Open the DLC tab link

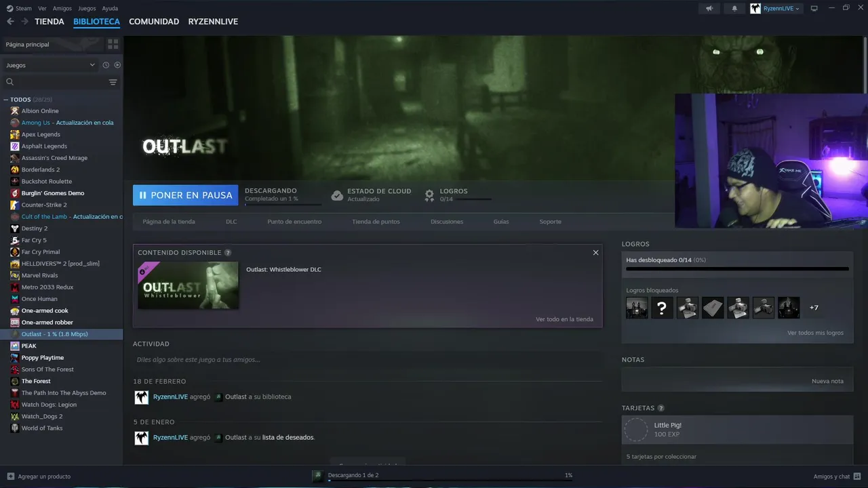231,222
